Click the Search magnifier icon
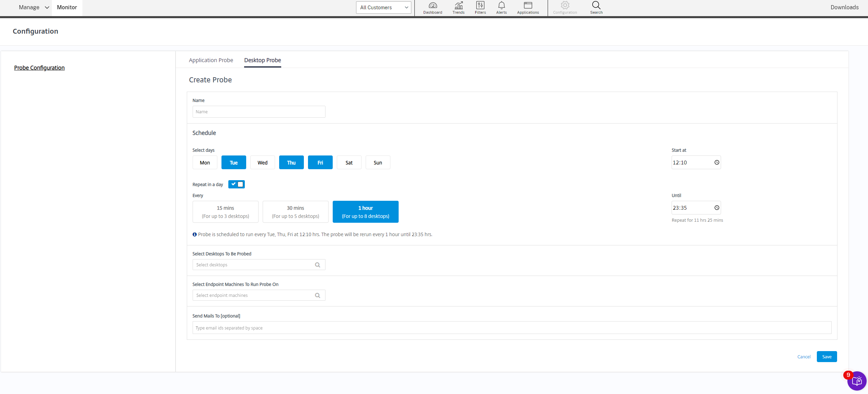The width and height of the screenshot is (868, 394). (596, 5)
